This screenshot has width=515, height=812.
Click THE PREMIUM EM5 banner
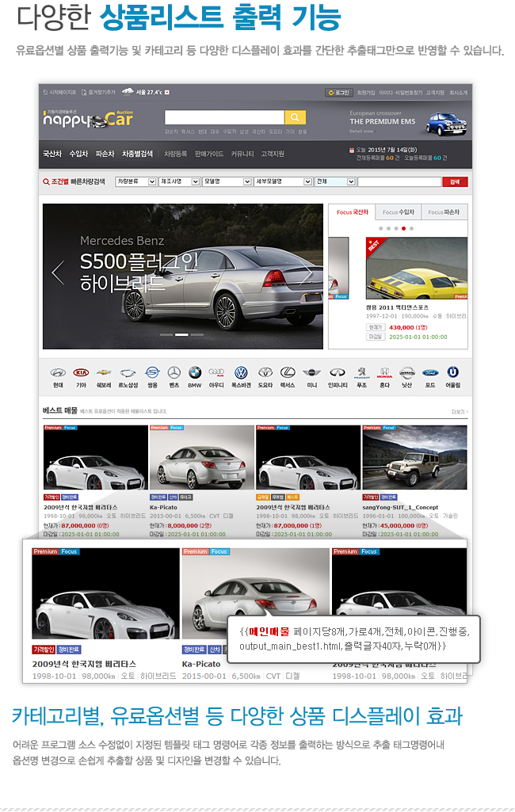coord(408,122)
